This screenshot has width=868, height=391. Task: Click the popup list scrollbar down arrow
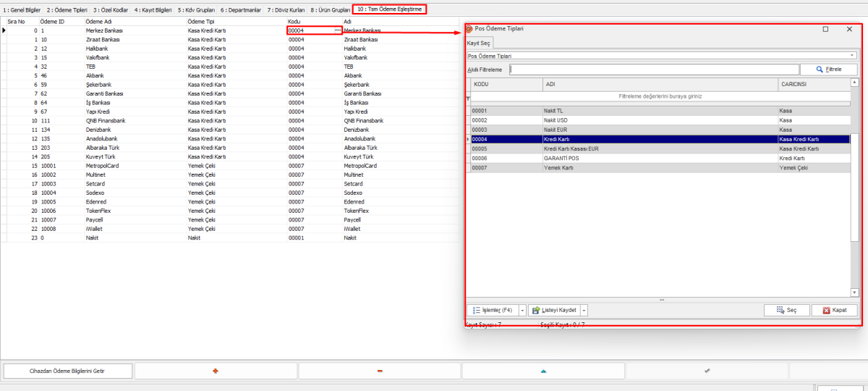[854, 293]
